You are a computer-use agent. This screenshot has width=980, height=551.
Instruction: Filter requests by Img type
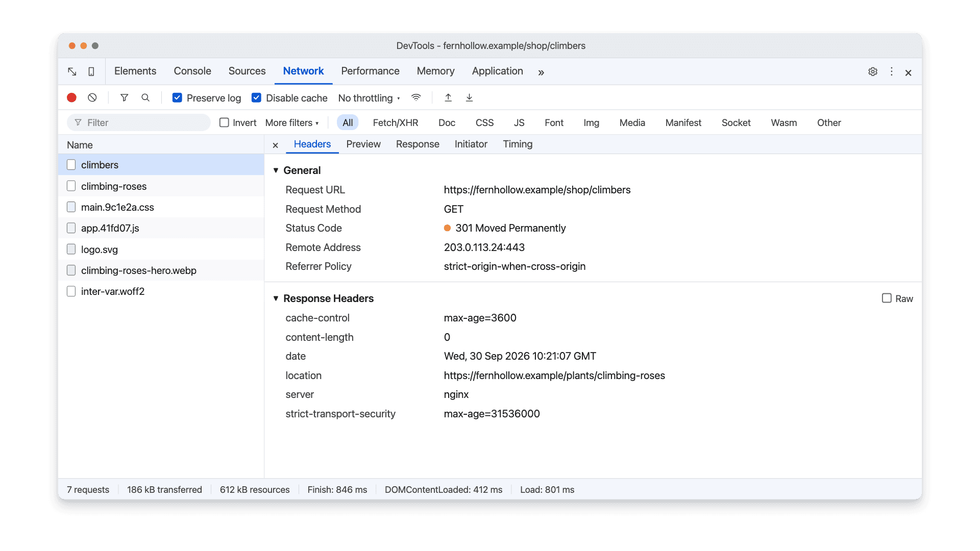(x=592, y=123)
